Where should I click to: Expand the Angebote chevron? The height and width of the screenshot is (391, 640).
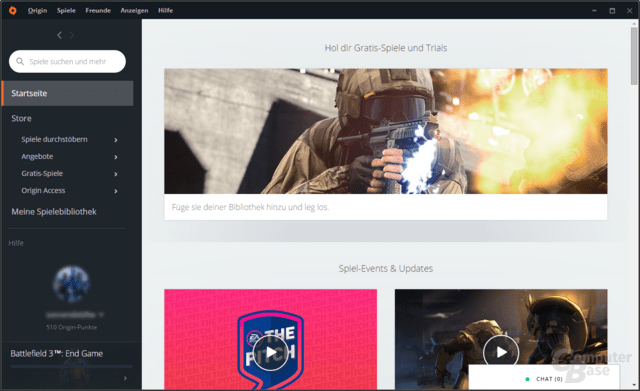coord(116,157)
